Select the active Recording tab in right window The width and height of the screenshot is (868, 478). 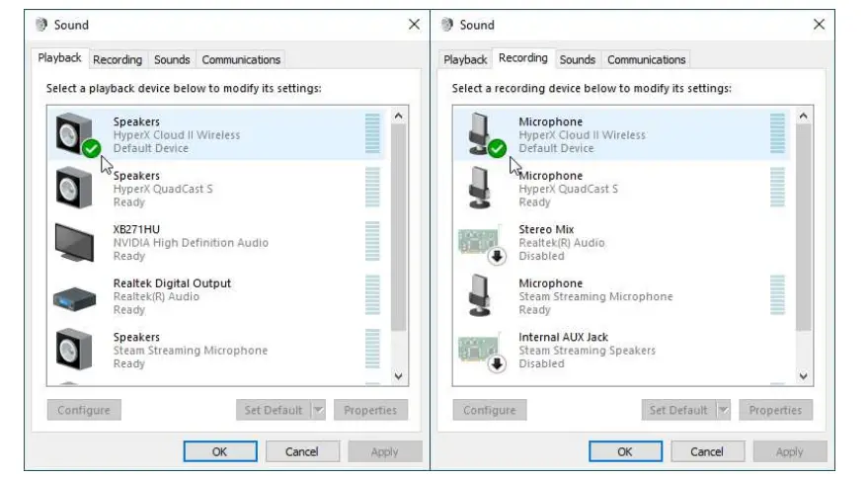pyautogui.click(x=523, y=58)
